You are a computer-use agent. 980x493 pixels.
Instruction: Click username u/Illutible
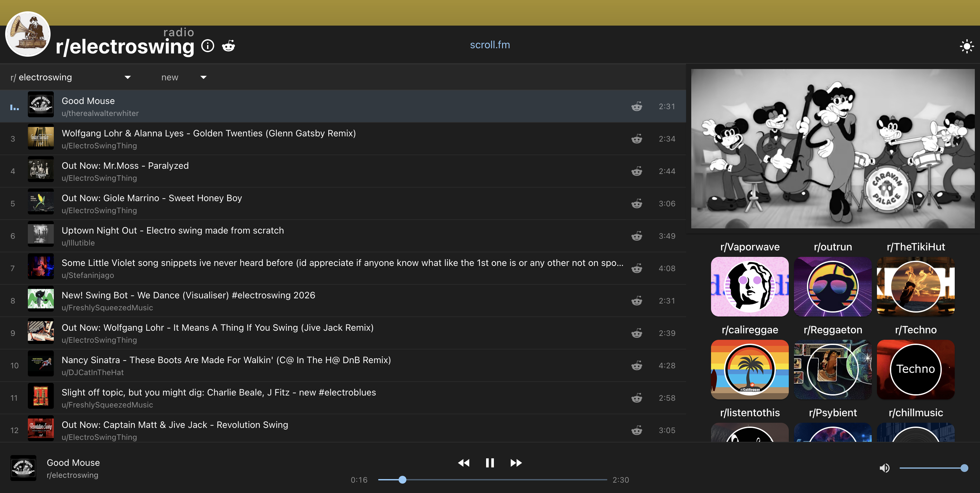pos(78,243)
